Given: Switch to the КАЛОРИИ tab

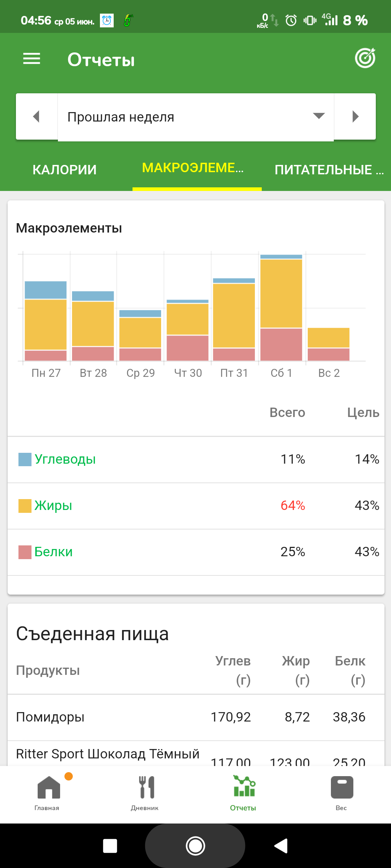Looking at the screenshot, I should click(x=65, y=170).
